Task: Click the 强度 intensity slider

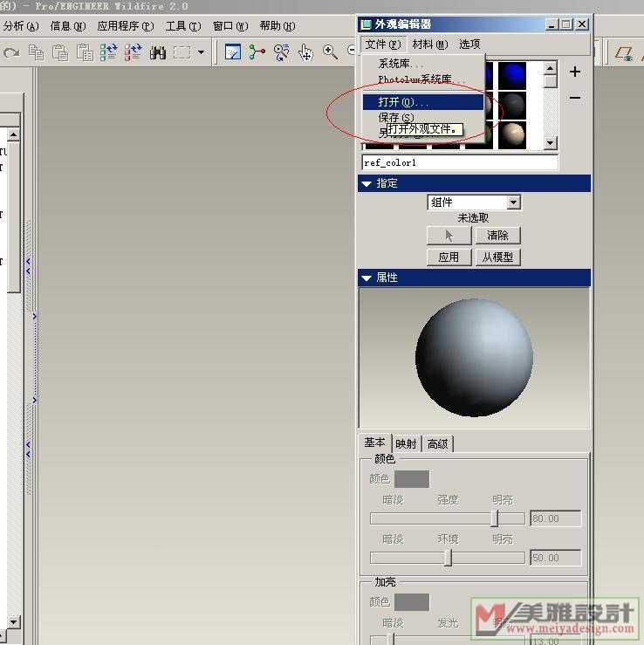Action: click(x=448, y=518)
